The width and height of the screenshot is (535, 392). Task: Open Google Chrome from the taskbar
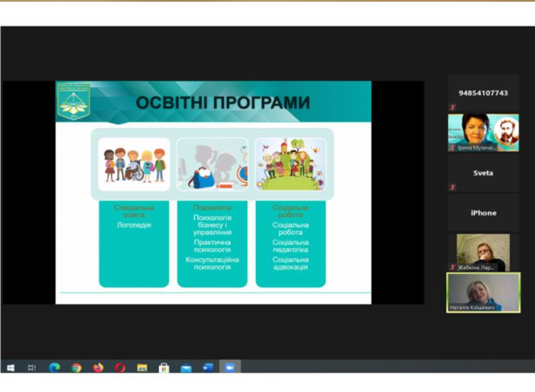[76, 367]
